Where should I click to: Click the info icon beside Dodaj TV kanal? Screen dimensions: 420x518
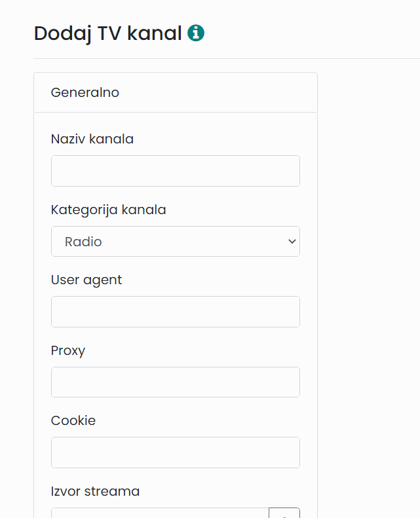196,33
